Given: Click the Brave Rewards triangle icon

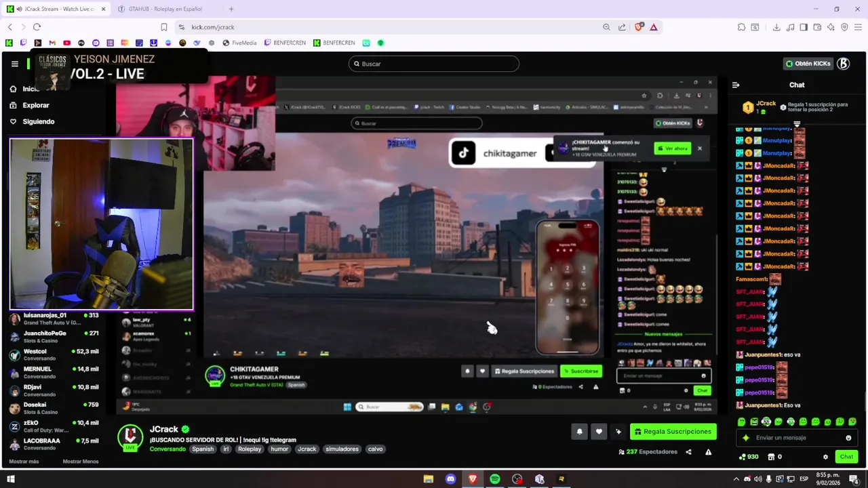Looking at the screenshot, I should [654, 27].
